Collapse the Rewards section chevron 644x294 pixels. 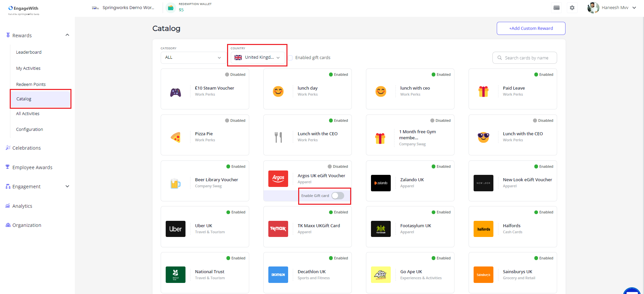67,35
